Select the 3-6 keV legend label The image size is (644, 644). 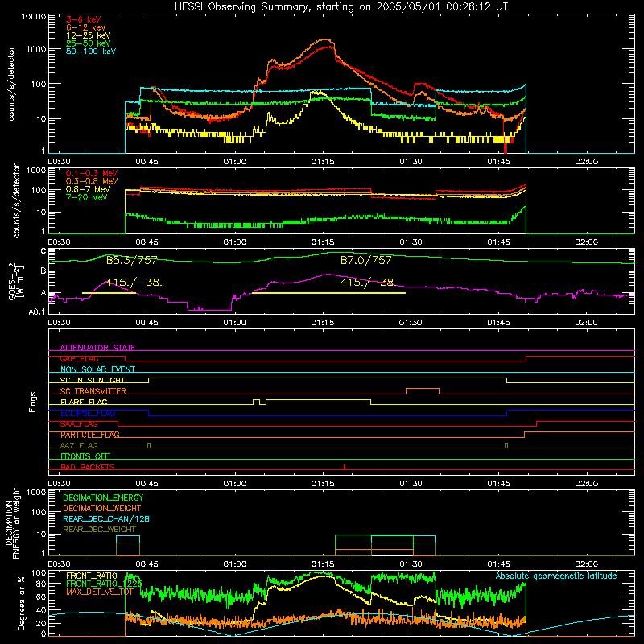(x=83, y=19)
